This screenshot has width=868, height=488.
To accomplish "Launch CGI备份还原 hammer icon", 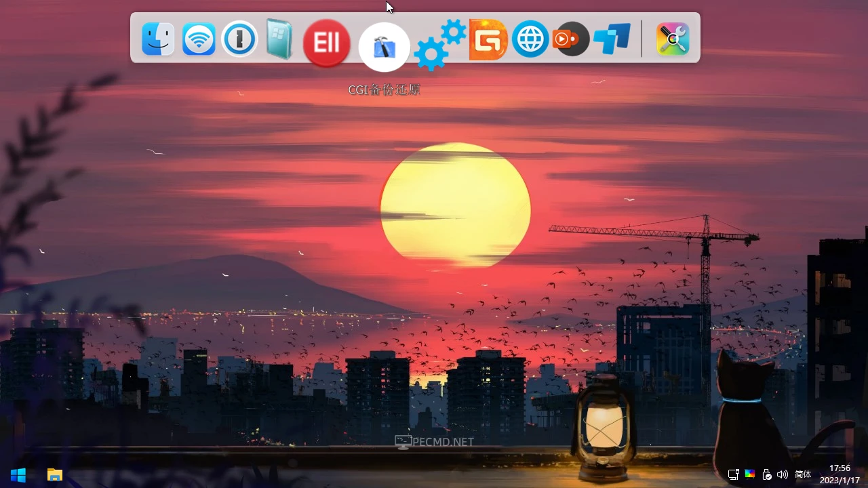I will 384,46.
